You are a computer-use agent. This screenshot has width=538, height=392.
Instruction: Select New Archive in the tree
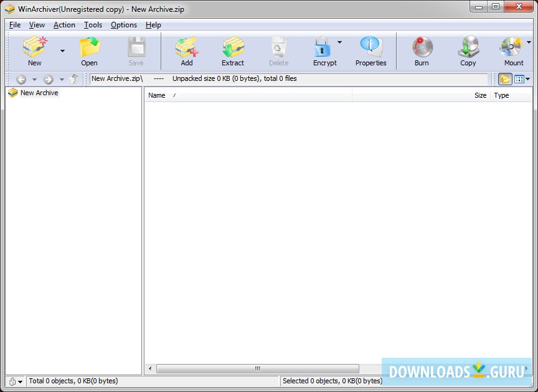[x=39, y=93]
